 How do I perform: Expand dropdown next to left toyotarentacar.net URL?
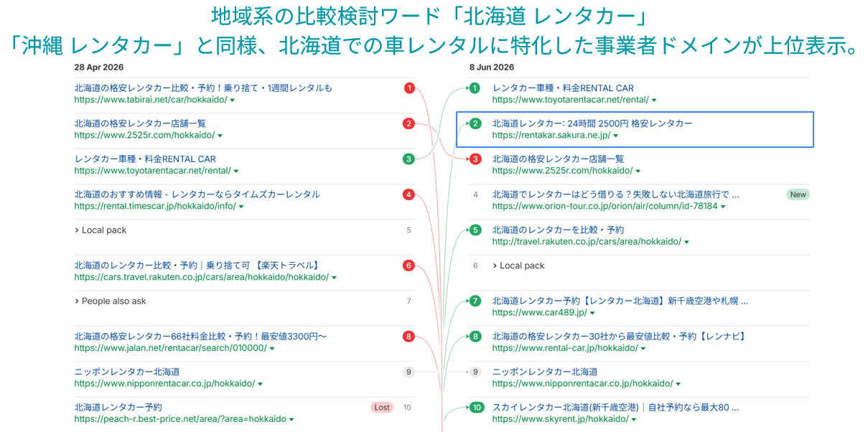tap(236, 172)
